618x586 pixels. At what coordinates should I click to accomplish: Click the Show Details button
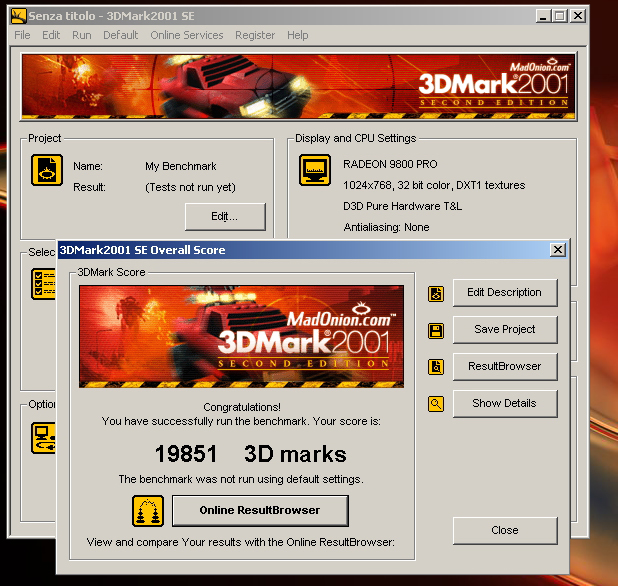click(505, 404)
